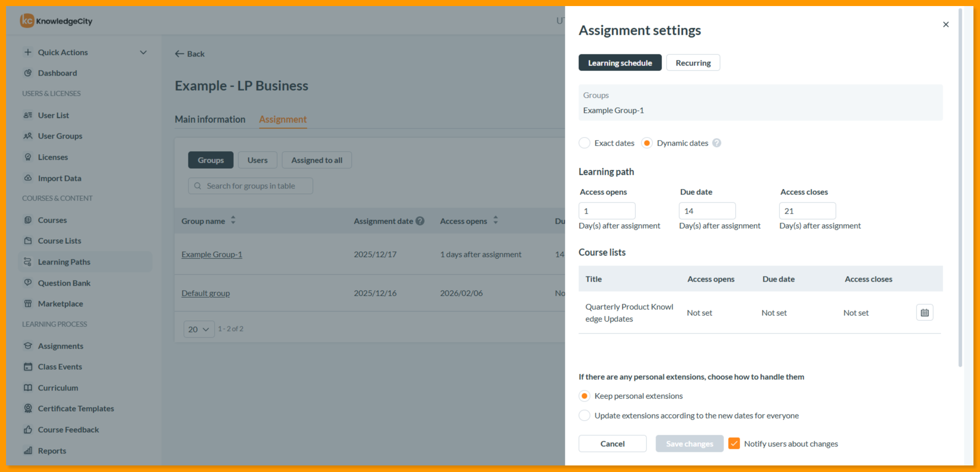This screenshot has width=980, height=472.
Task: Switch to the Learning schedule tab
Action: [620, 63]
